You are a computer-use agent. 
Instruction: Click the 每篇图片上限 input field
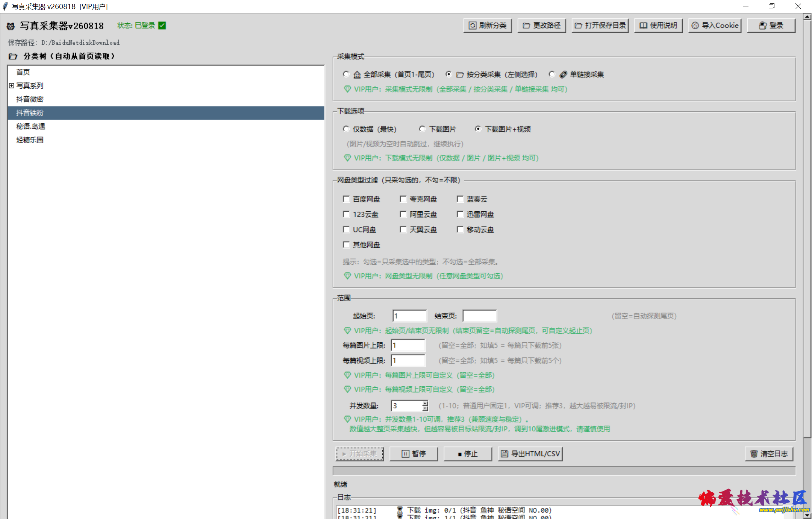coord(408,345)
